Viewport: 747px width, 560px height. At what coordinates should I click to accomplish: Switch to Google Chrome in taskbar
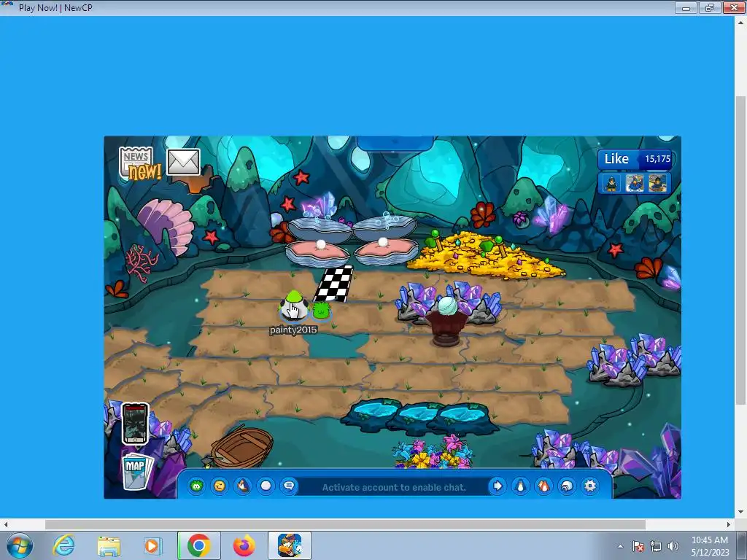[198, 545]
